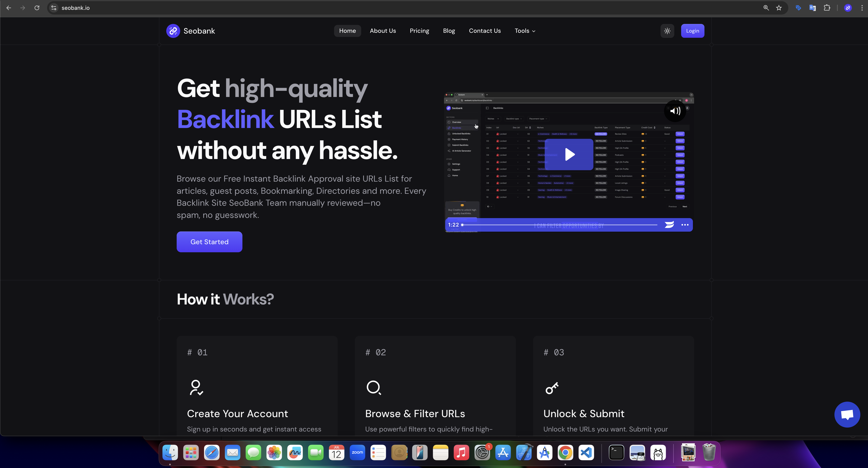Open Chrome three-dot menu
Image resolution: width=868 pixels, height=468 pixels.
point(862,8)
